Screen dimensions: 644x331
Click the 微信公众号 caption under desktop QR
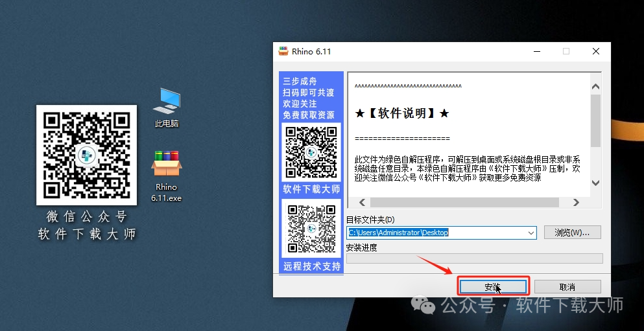[87, 216]
